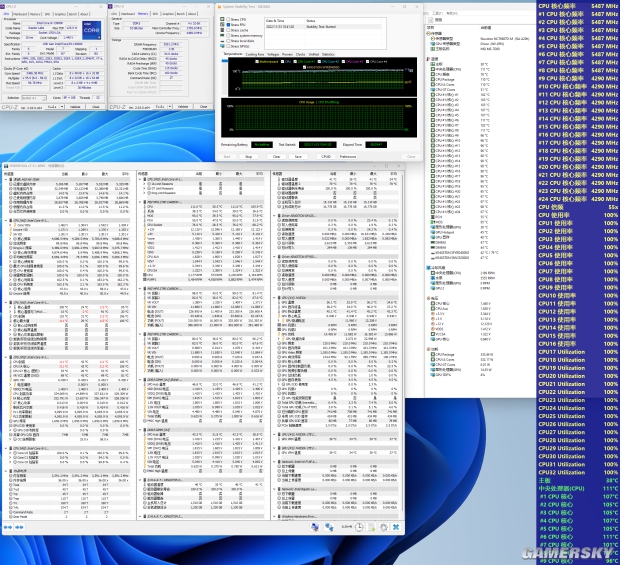Click CPU-Z title icon of memory window
The height and width of the screenshot is (565, 620).
pos(111,7)
